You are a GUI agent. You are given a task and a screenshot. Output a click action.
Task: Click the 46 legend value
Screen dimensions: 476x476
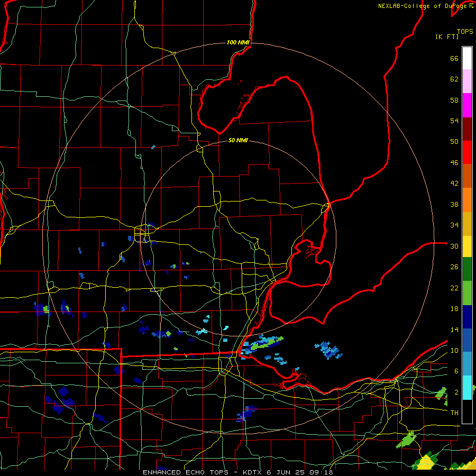(x=454, y=163)
